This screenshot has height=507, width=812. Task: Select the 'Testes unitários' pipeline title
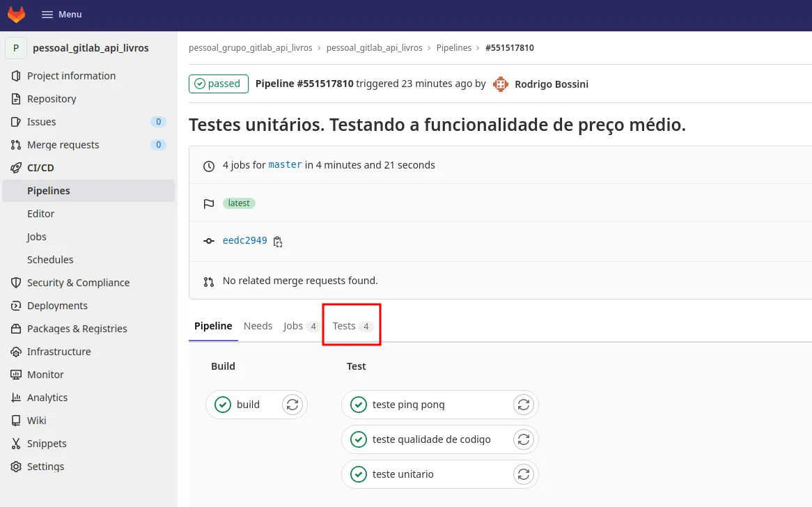[x=437, y=124]
